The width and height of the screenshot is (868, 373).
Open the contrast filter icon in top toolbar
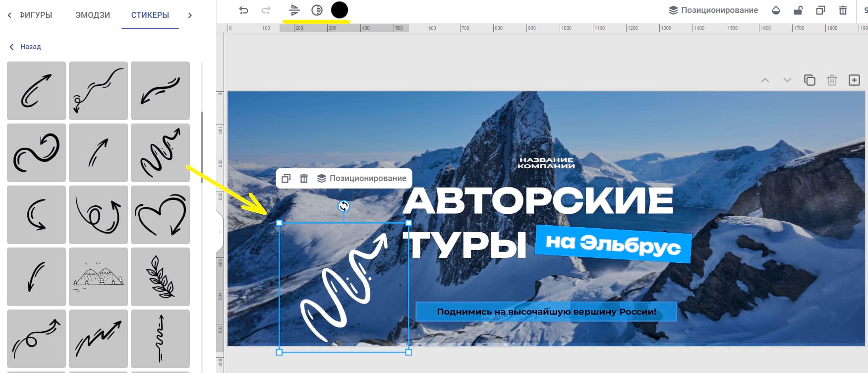click(x=317, y=10)
